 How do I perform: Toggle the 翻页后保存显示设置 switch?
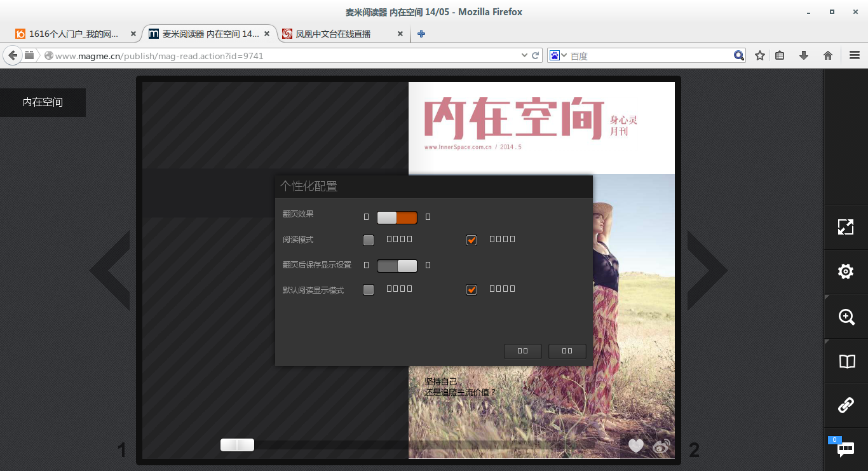[x=397, y=266]
